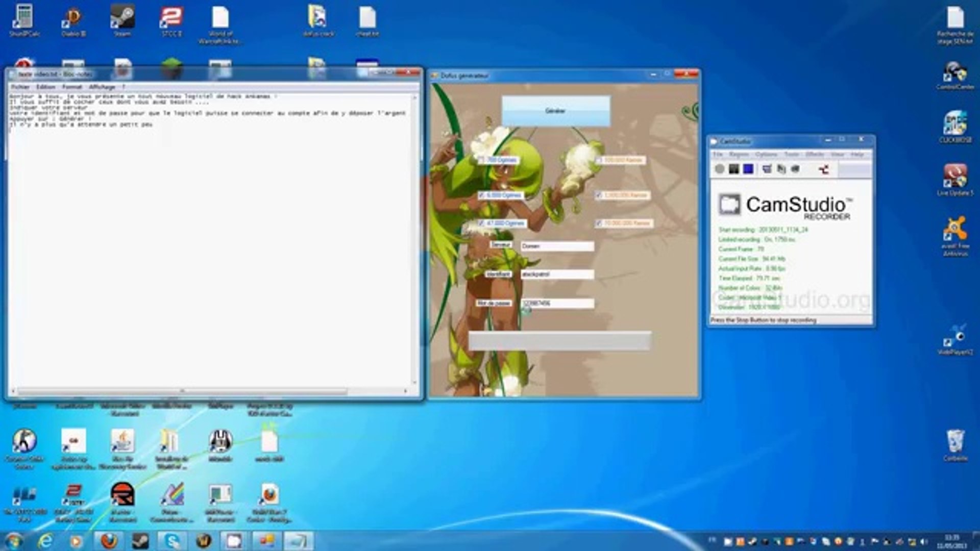Open the Control Center desktop shortcut
This screenshot has width=980, height=551.
[x=955, y=76]
